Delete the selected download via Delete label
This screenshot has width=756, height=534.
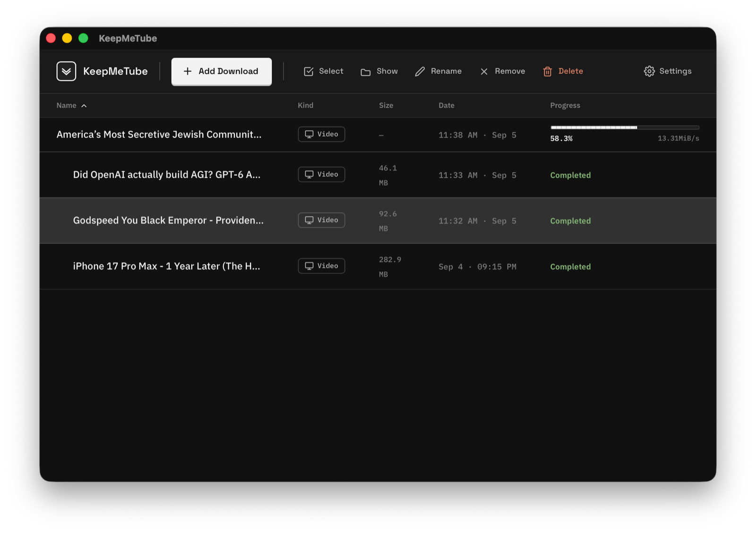(570, 71)
